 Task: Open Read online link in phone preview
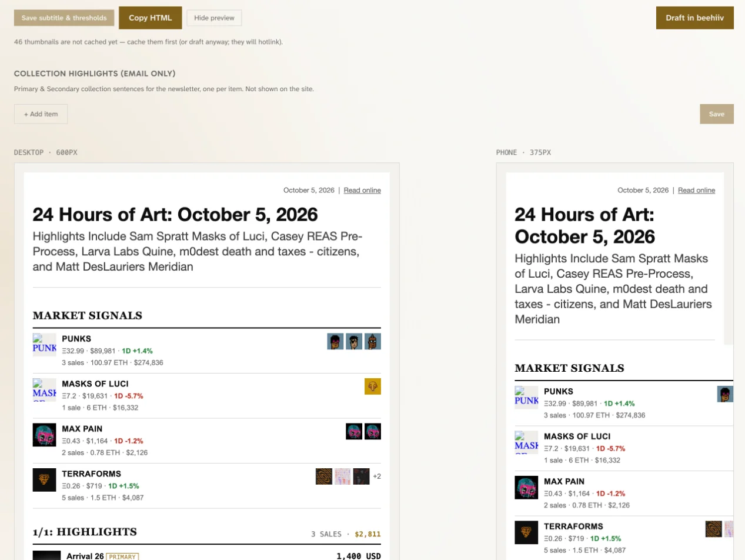[x=697, y=190]
